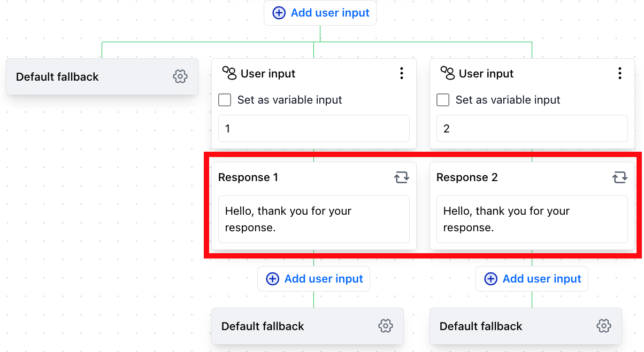Click the input field containing 1
Image resolution: width=644 pixels, height=352 pixels.
tap(314, 129)
